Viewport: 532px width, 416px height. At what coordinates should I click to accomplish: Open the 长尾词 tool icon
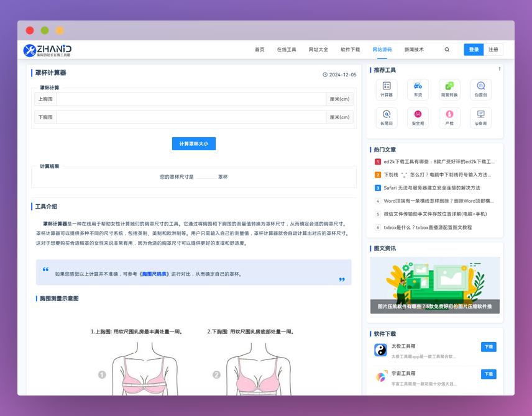[387, 118]
